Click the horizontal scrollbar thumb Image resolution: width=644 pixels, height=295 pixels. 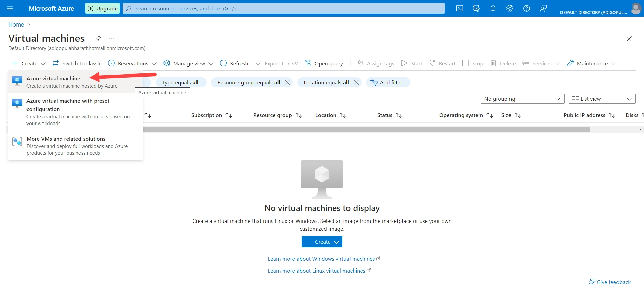coord(366,129)
